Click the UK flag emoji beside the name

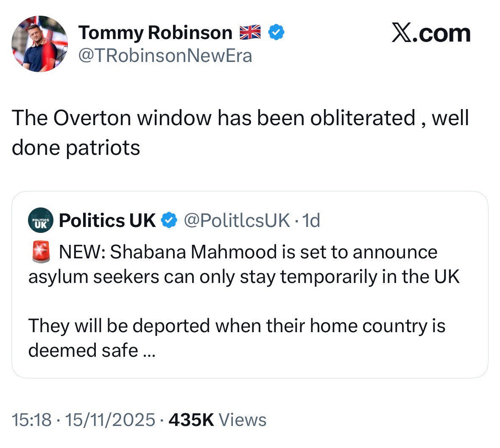[x=250, y=32]
